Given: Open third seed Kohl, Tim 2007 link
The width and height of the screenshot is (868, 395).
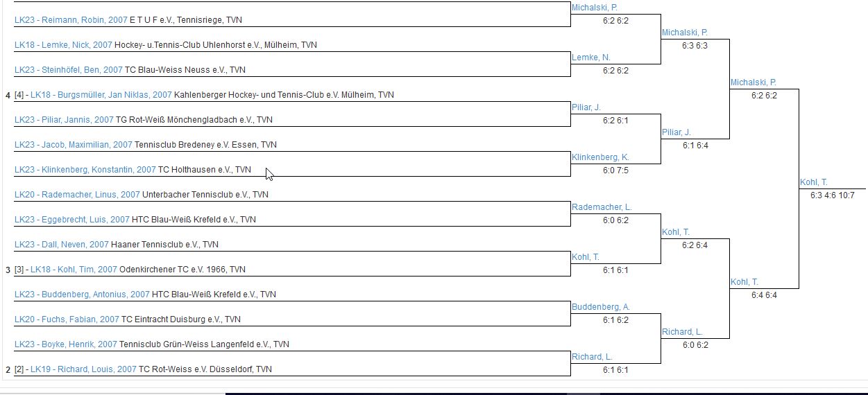Looking at the screenshot, I should coord(74,270).
